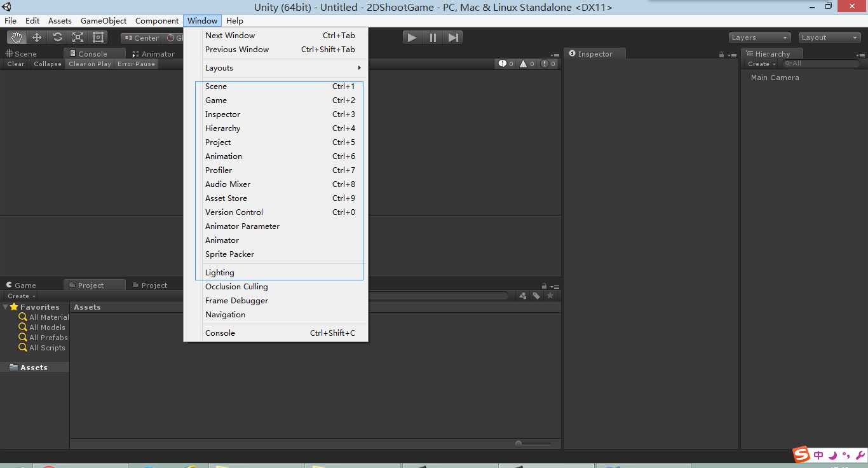Viewport: 868px width, 468px height.
Task: Toggle Clear on Play in the Console
Action: click(x=90, y=64)
